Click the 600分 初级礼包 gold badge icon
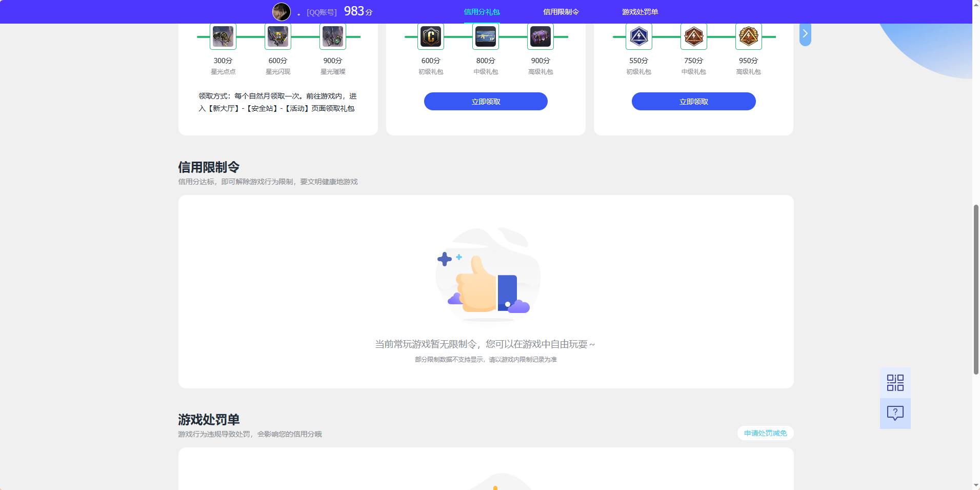980x490 pixels. click(431, 36)
